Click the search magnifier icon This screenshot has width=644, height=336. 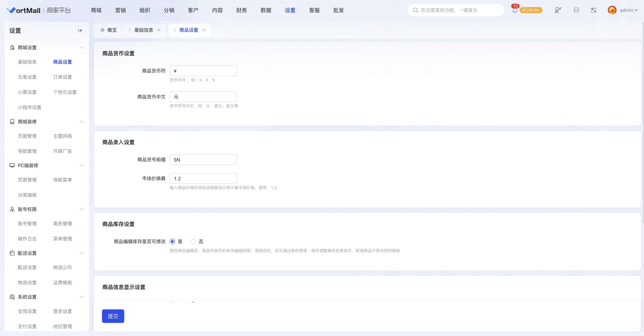click(415, 10)
